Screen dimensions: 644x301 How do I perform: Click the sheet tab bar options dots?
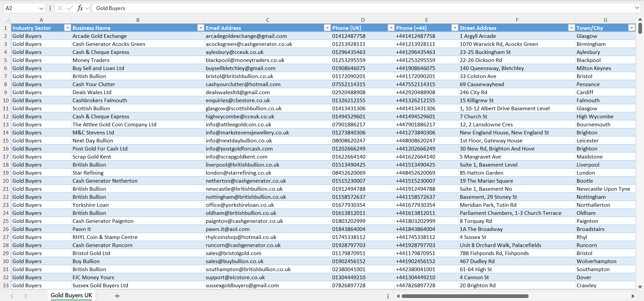[x=388, y=296]
